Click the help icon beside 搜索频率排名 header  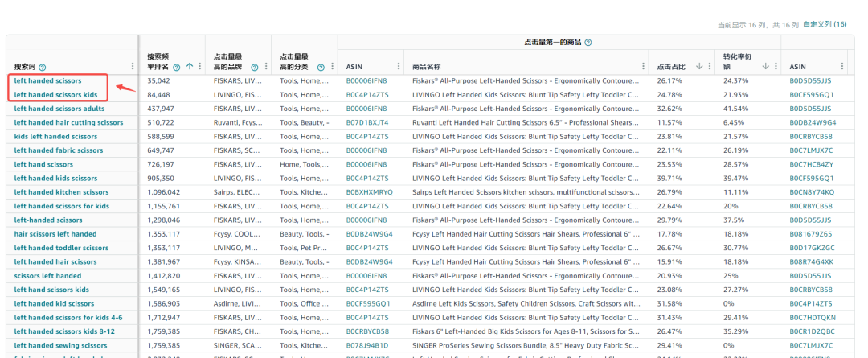tap(177, 67)
